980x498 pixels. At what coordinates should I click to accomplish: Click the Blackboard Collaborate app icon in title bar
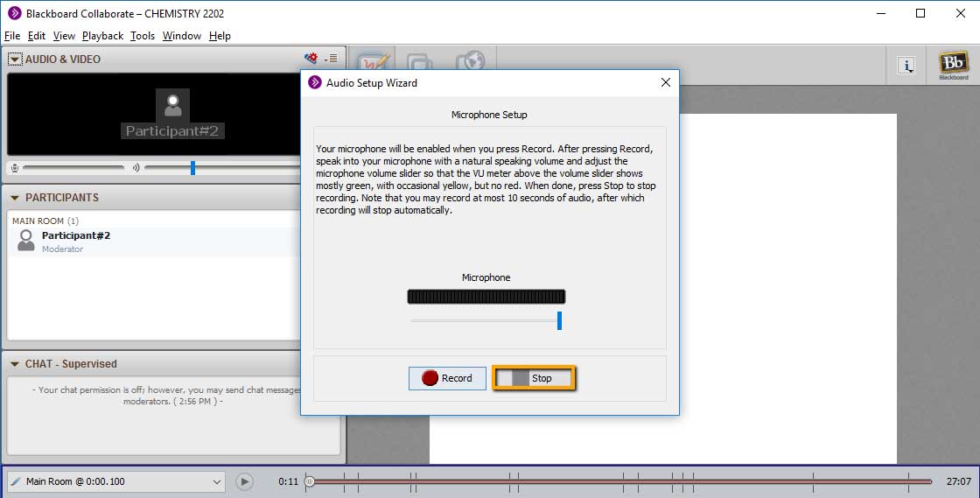[14, 13]
